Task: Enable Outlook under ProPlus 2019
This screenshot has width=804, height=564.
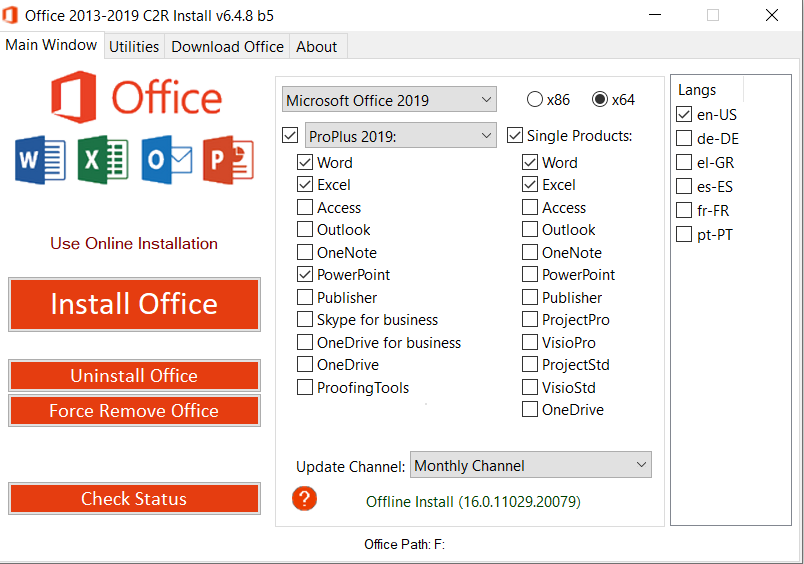Action: point(305,229)
